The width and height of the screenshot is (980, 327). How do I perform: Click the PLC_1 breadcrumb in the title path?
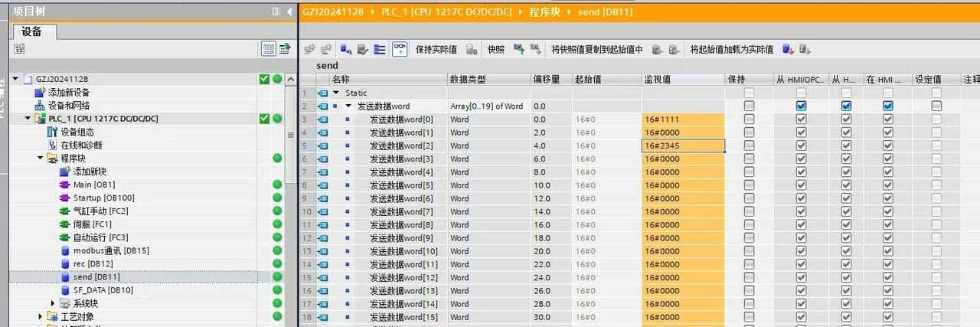[x=448, y=11]
